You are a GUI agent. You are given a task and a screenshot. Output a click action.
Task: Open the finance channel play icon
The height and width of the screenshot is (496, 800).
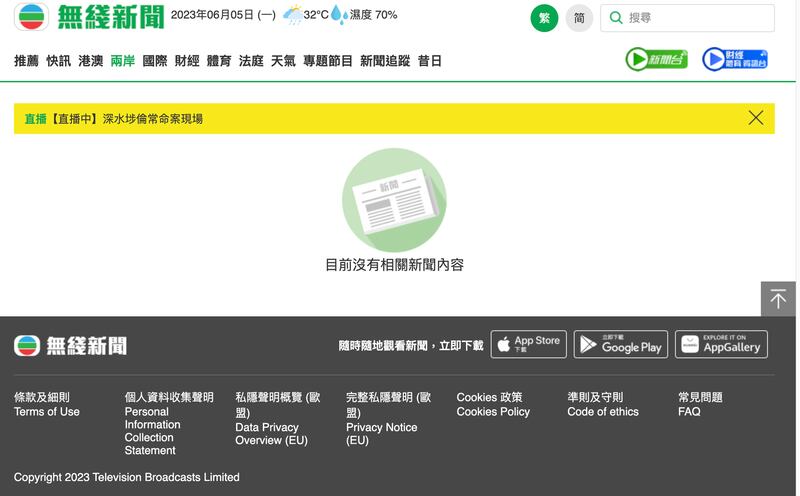pos(734,60)
